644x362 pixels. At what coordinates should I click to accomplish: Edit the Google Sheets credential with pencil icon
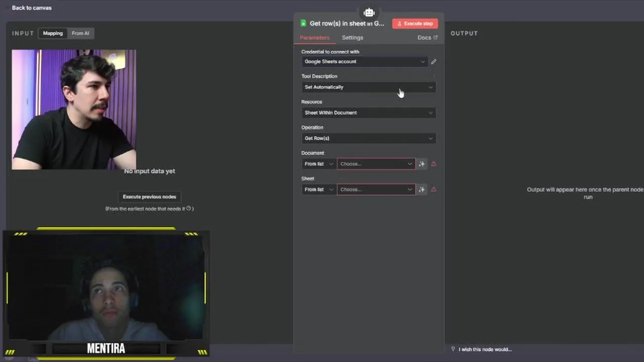coord(434,62)
